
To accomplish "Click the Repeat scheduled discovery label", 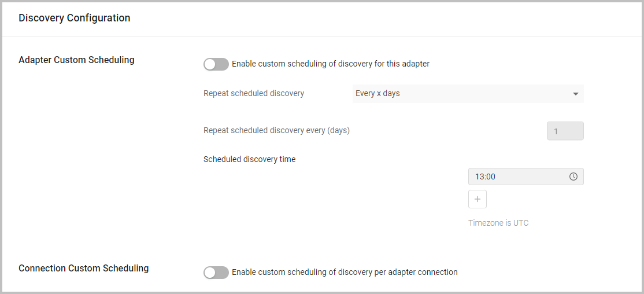I will tap(253, 93).
